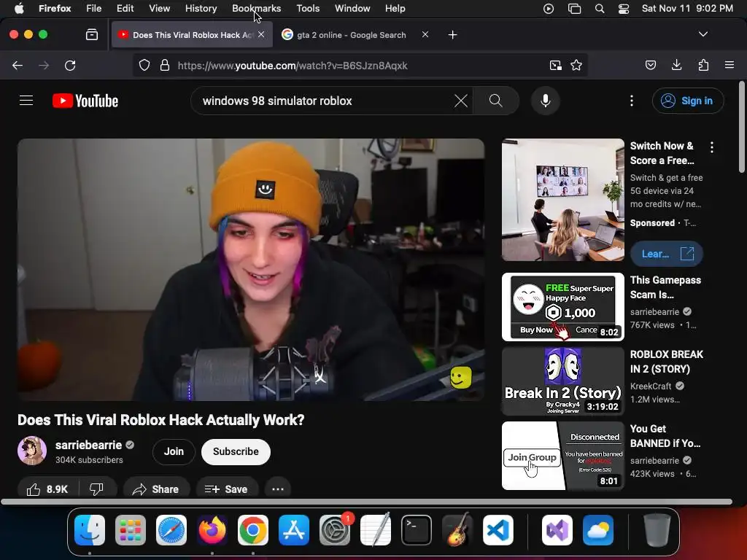Go back to the previous page
The width and height of the screenshot is (747, 560).
[x=18, y=65]
